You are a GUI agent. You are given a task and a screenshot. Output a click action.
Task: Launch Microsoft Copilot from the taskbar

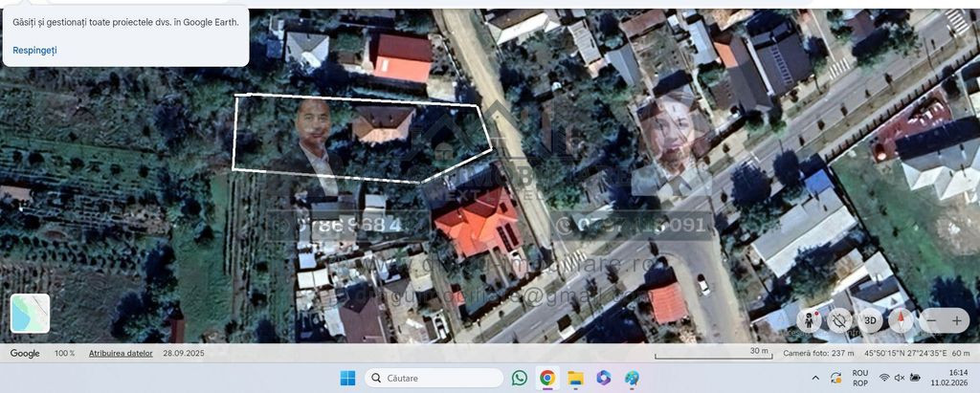coord(603,378)
